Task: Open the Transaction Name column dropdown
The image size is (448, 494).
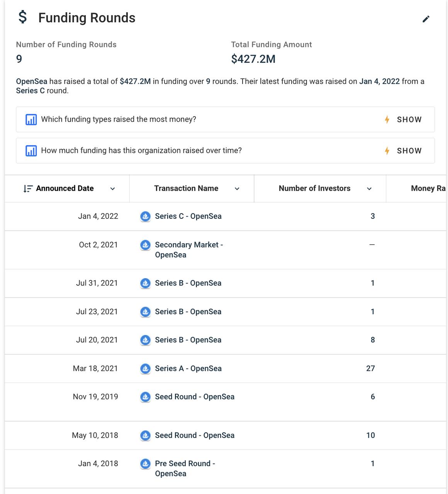Action: [x=237, y=189]
